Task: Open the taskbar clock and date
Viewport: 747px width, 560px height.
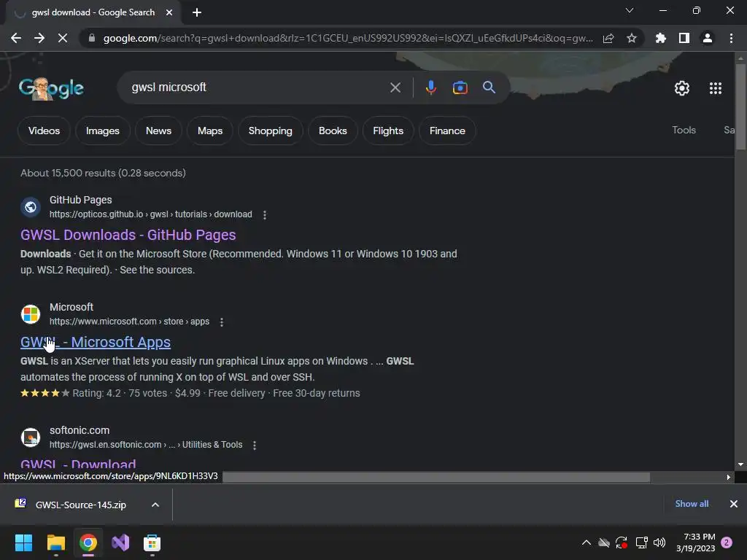Action: [x=695, y=542]
